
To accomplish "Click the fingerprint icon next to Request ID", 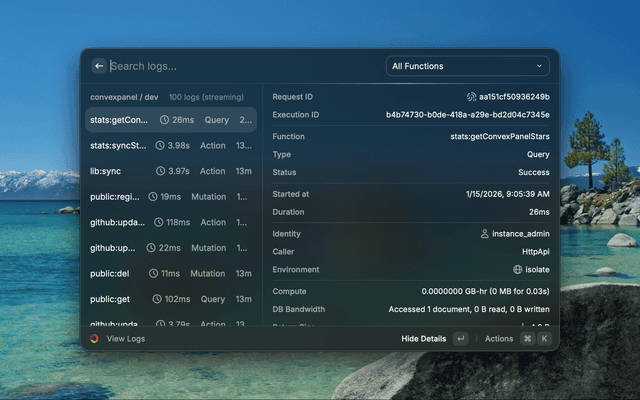I will tap(471, 97).
